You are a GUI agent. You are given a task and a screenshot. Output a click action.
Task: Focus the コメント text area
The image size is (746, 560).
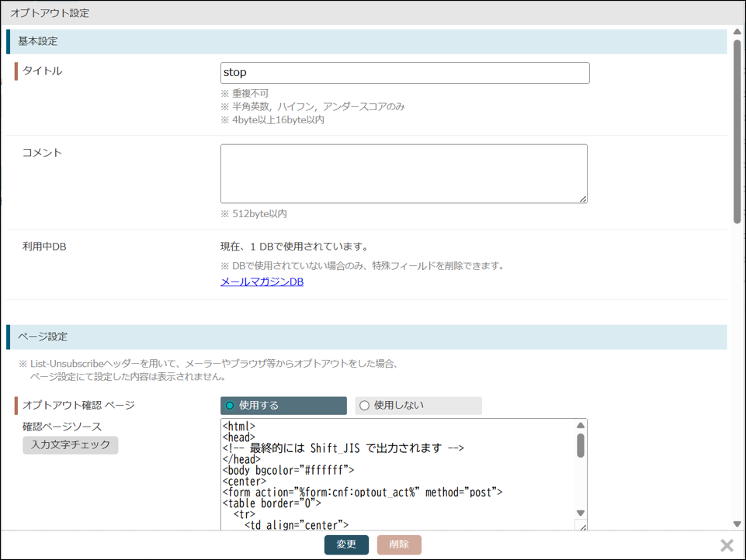pyautogui.click(x=403, y=174)
